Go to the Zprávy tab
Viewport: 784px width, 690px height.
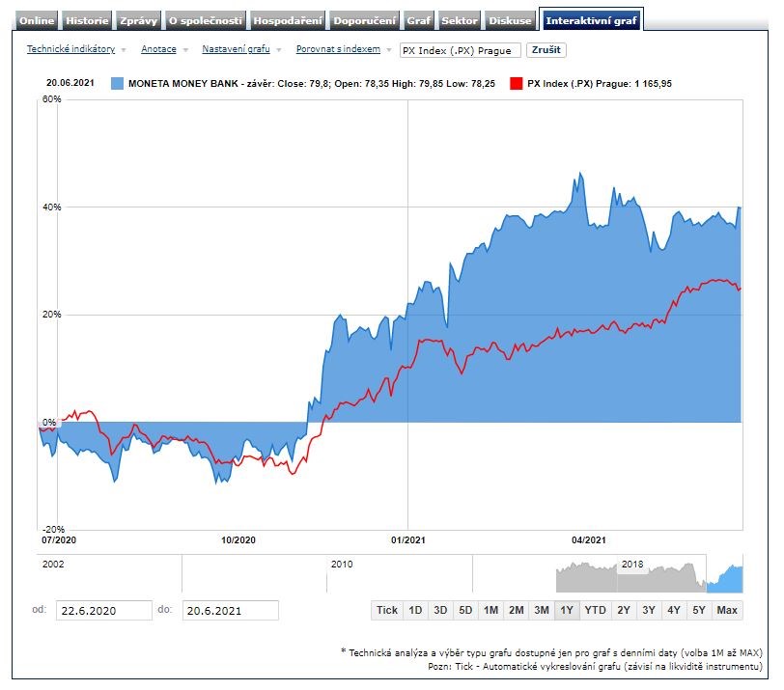138,20
